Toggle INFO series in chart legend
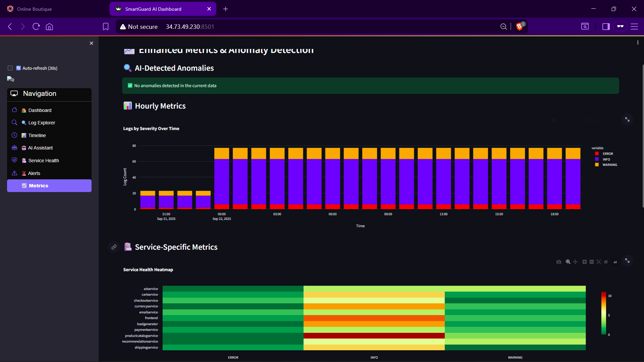This screenshot has height=362, width=644. [x=606, y=159]
